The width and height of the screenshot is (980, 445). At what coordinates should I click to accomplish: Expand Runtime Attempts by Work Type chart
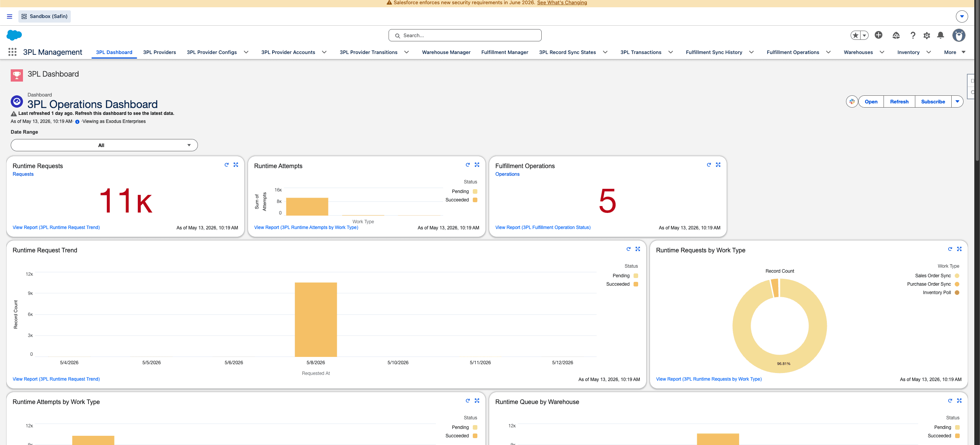(x=477, y=401)
